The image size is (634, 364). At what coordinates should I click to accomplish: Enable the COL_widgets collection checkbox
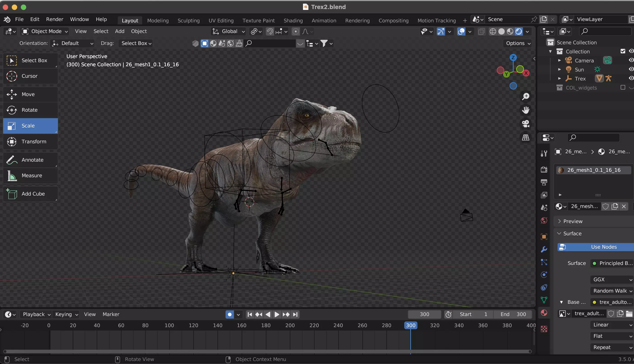point(623,87)
